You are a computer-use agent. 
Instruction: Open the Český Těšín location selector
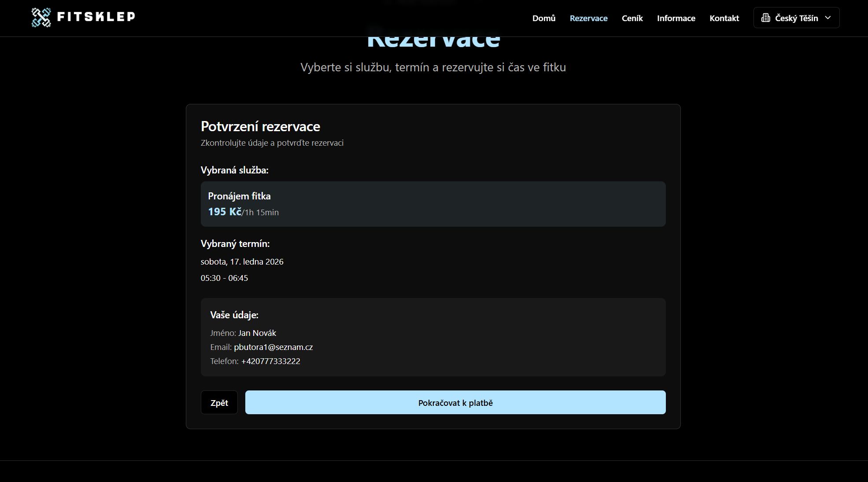796,18
